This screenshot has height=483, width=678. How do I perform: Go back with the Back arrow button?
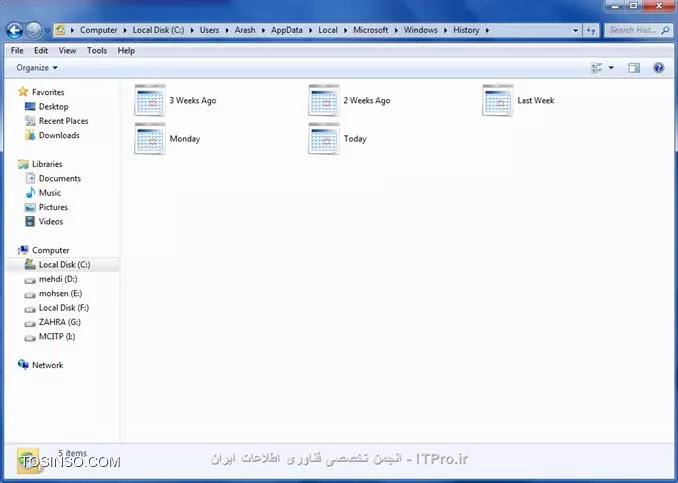[15, 30]
